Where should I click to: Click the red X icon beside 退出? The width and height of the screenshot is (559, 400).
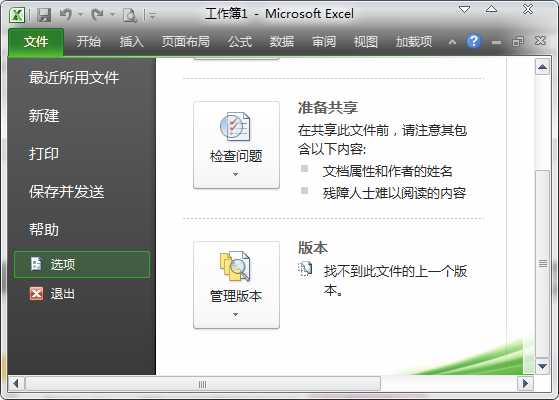click(36, 294)
